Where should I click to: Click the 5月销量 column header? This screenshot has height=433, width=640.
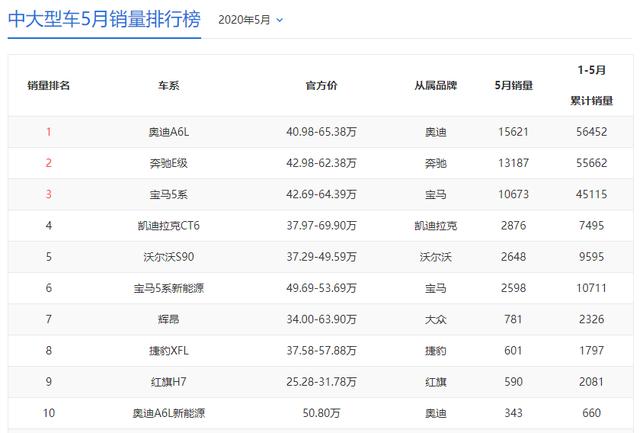[x=513, y=85]
